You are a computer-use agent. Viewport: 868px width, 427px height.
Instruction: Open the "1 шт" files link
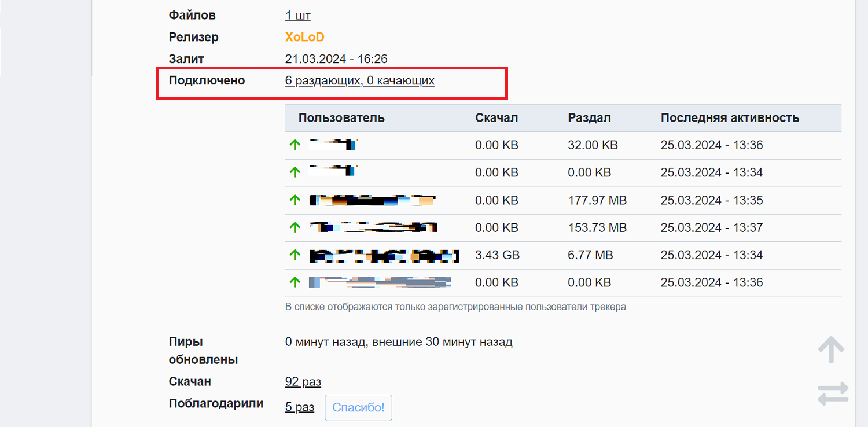298,16
